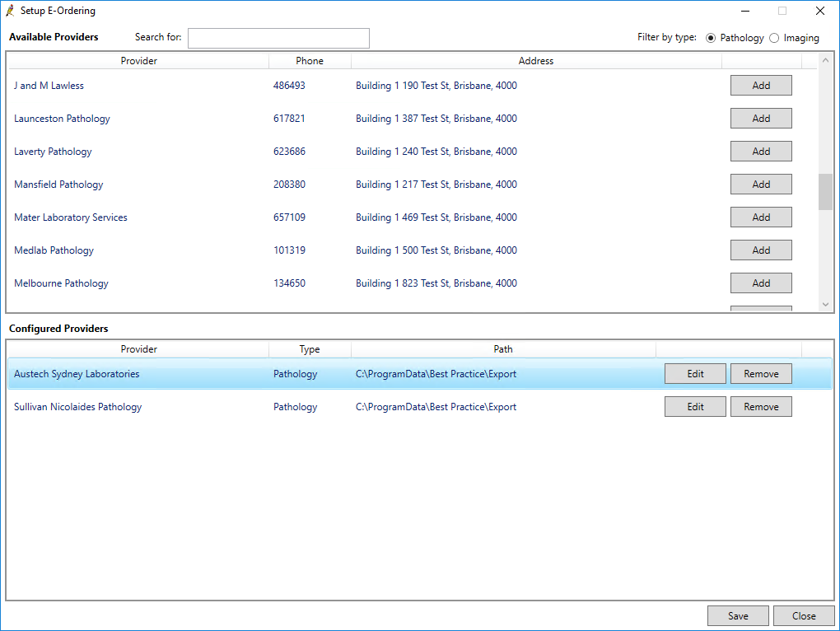840x631 pixels.
Task: Click Austech export path cell
Action: click(x=436, y=374)
